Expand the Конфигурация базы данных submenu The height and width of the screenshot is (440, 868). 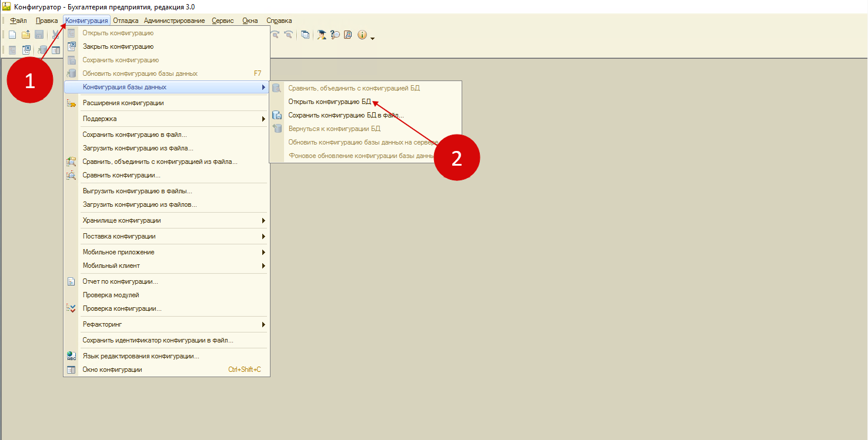click(x=167, y=87)
